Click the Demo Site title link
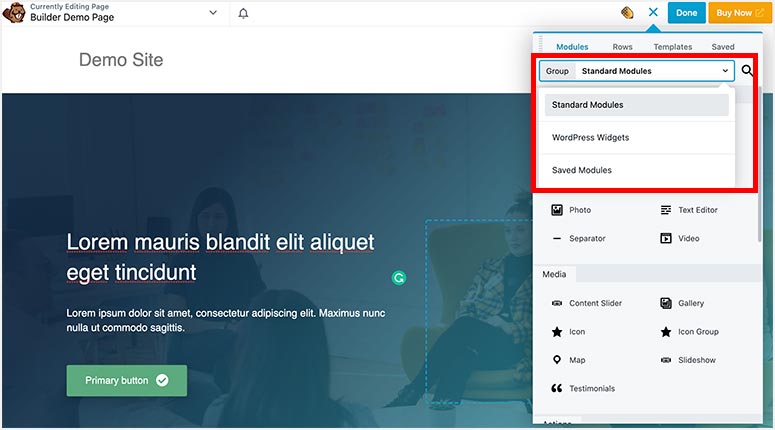The width and height of the screenshot is (775, 430). [x=121, y=60]
